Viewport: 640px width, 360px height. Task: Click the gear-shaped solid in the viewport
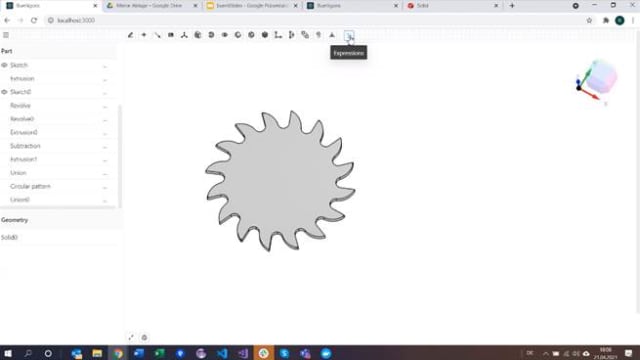(280, 180)
